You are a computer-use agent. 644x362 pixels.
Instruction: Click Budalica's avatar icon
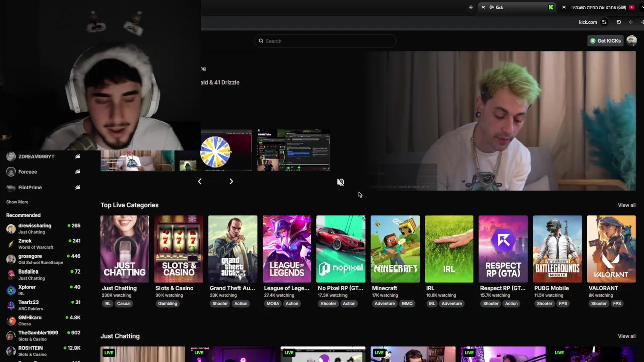tap(11, 275)
